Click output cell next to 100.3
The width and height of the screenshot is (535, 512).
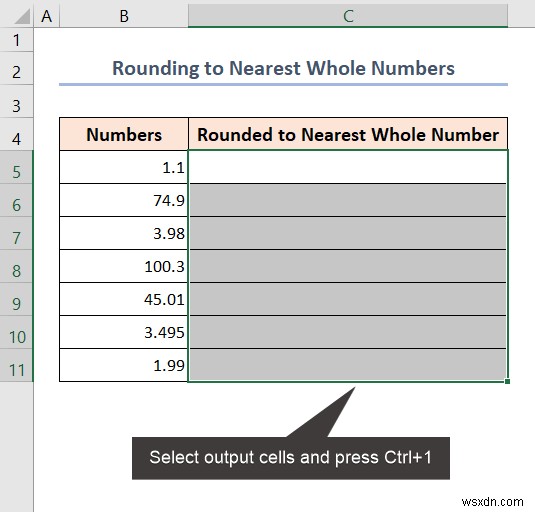point(348,266)
